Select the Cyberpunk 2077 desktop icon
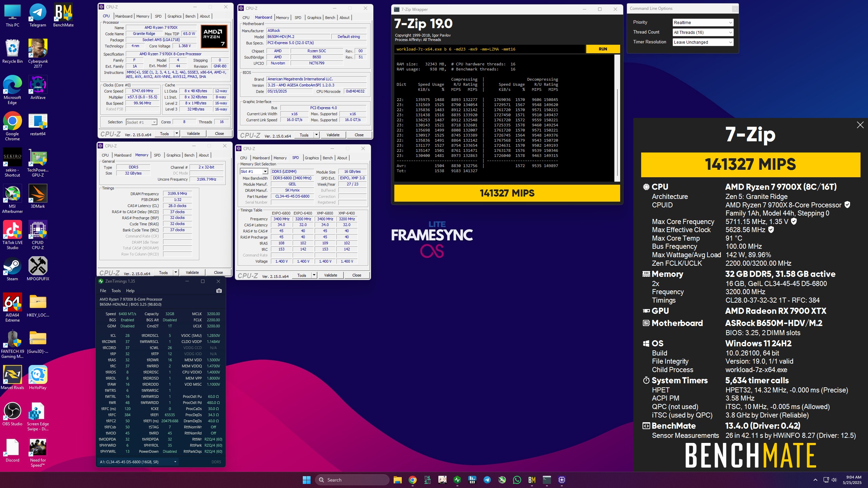Screen dimensions: 868x488 38,54
